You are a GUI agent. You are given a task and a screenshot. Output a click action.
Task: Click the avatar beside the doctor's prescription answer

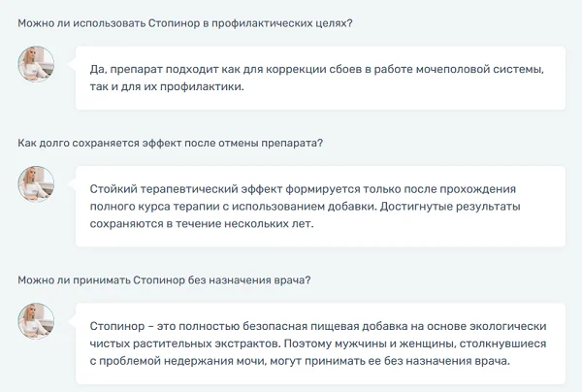tap(37, 320)
